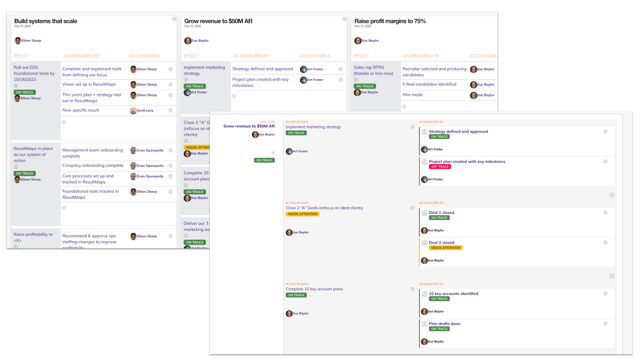This screenshot has height=362, width=644.
Task: Add a new result under Foundational tools column
Action: click(x=64, y=208)
